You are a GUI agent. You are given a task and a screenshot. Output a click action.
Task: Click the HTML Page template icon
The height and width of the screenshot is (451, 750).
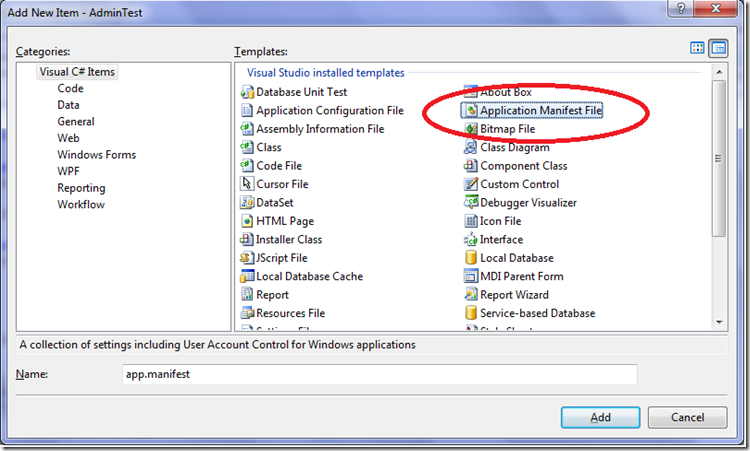[248, 221]
